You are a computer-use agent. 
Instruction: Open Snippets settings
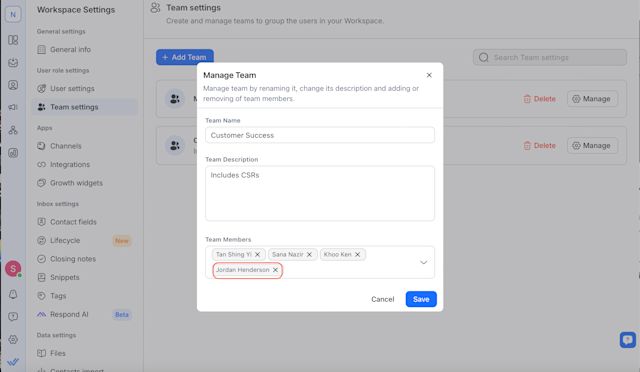[85, 277]
